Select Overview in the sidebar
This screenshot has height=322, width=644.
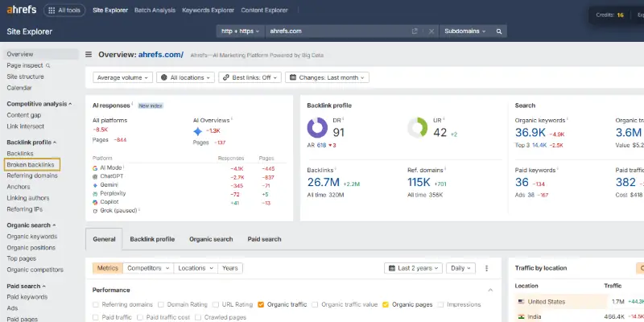click(41, 54)
